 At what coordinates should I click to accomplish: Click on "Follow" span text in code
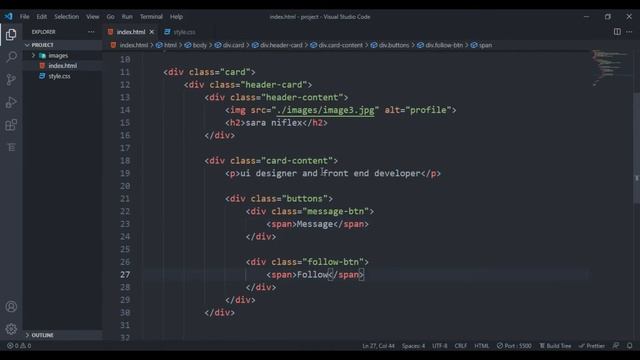(313, 275)
